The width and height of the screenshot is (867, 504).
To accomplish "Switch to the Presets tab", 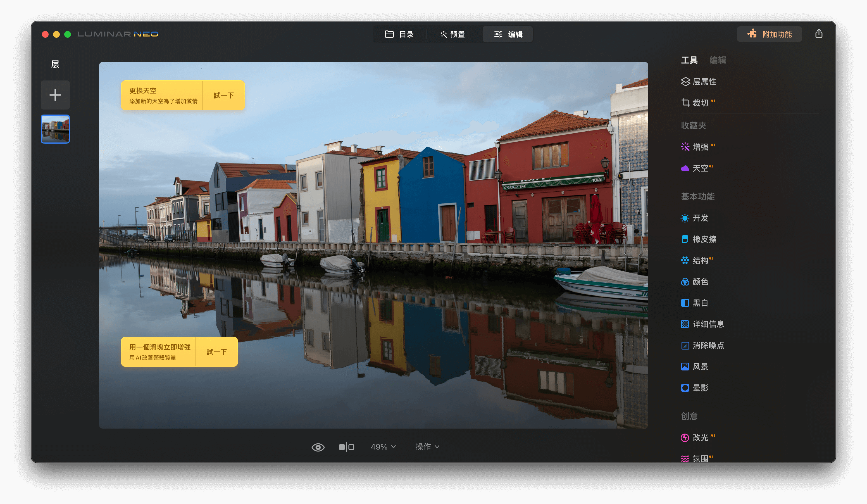I will [x=452, y=34].
